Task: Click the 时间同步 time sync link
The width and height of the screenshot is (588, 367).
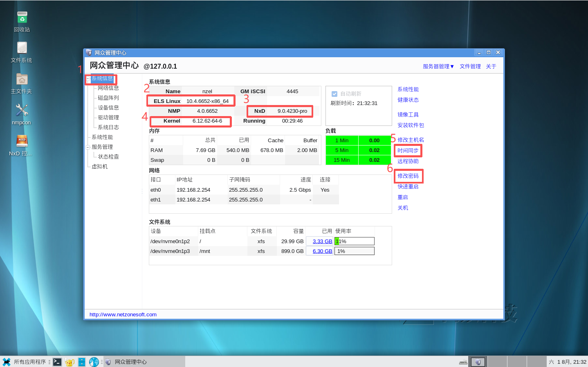Action: pos(408,151)
